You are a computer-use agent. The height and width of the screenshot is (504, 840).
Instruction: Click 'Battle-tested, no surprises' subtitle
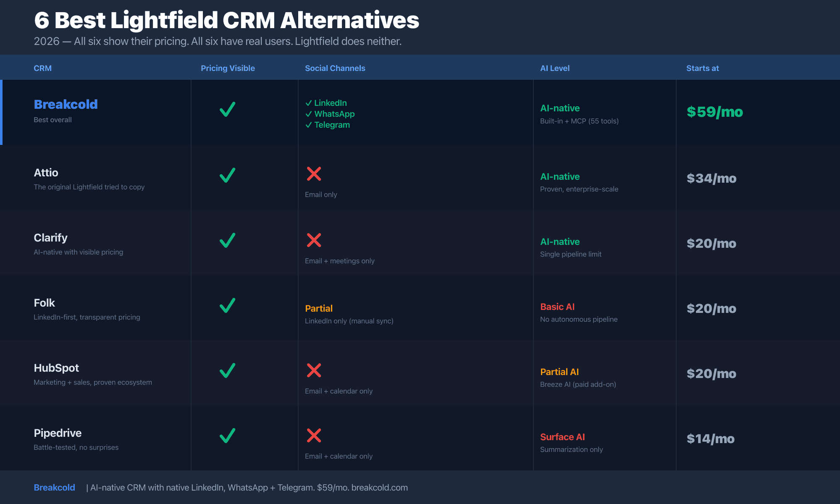(x=76, y=447)
